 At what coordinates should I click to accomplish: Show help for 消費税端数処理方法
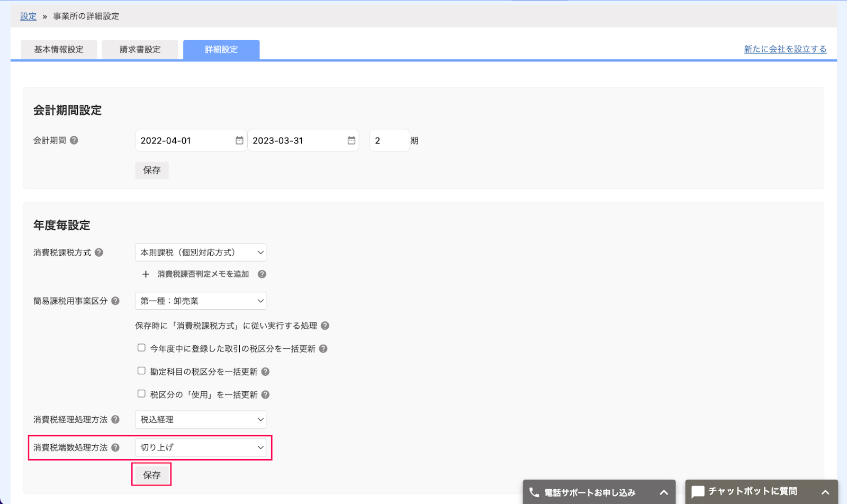click(x=115, y=447)
